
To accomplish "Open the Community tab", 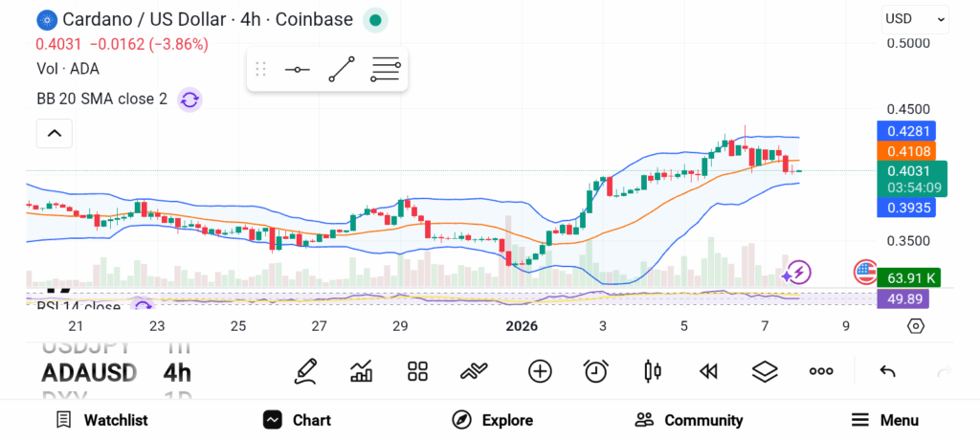I will pyautogui.click(x=689, y=420).
